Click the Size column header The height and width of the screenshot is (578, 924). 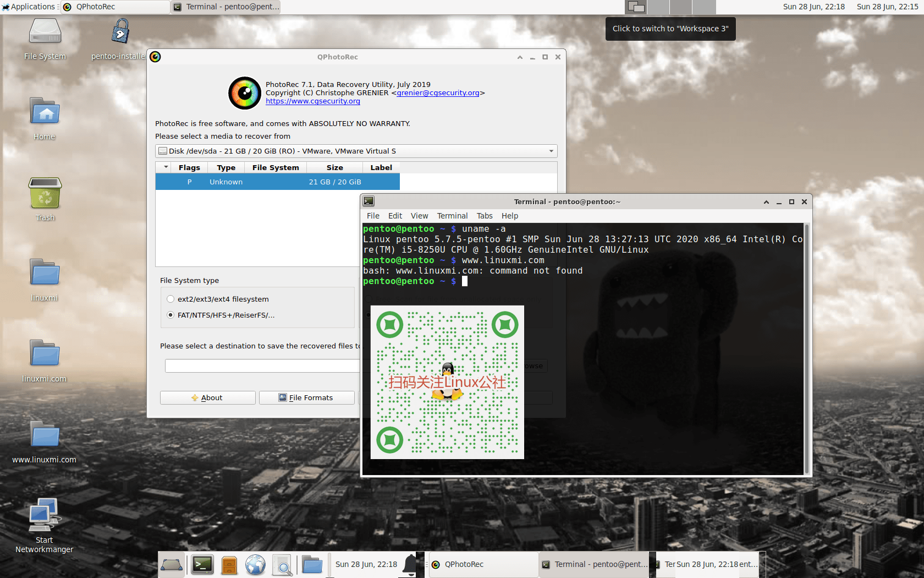pos(335,167)
